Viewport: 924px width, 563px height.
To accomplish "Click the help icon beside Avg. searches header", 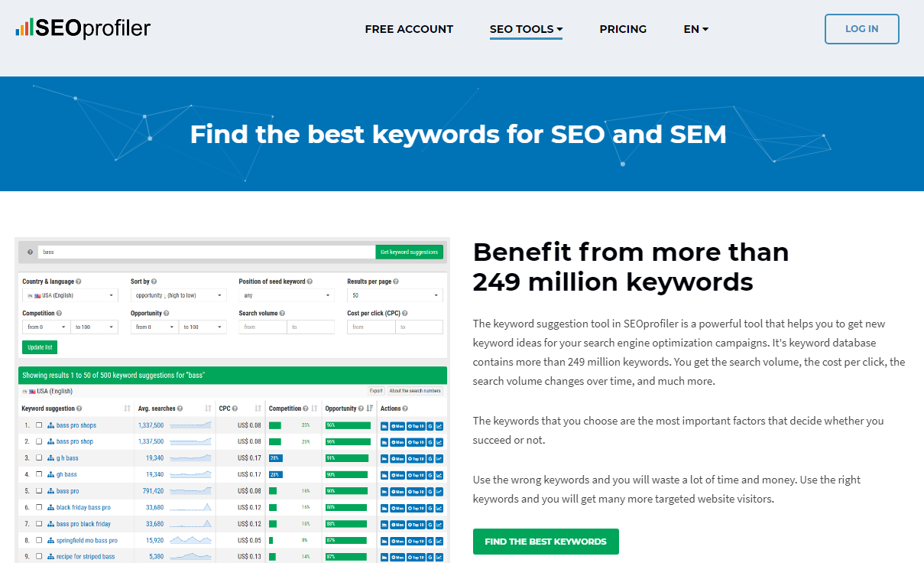I will point(180,408).
